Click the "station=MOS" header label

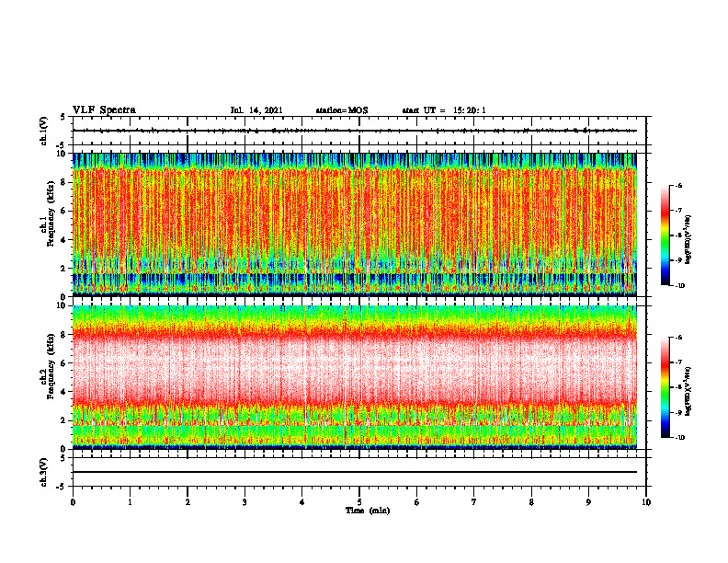tap(342, 110)
